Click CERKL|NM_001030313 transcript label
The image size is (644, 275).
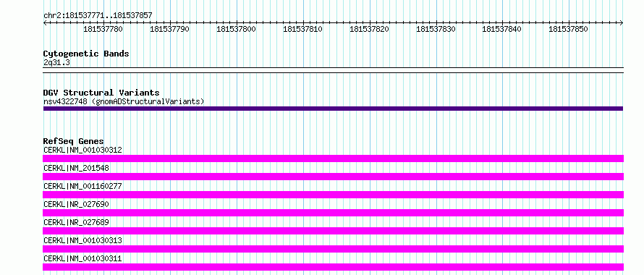coord(82,240)
